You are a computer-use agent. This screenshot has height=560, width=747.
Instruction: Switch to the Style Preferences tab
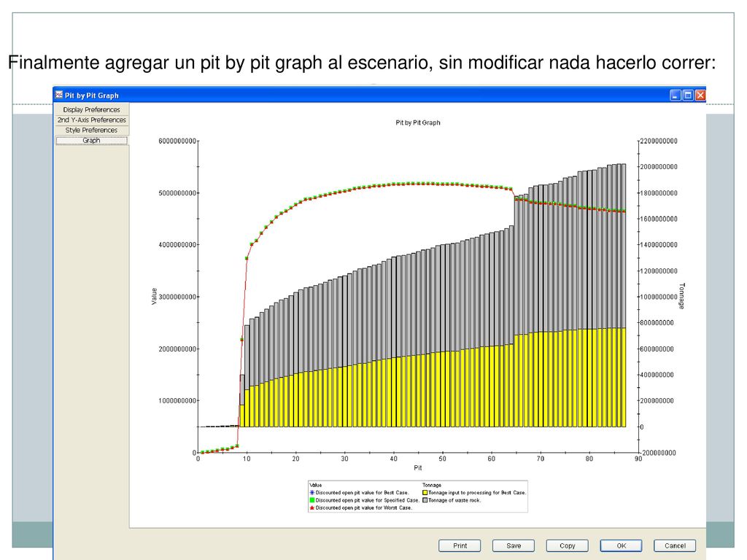tap(91, 130)
